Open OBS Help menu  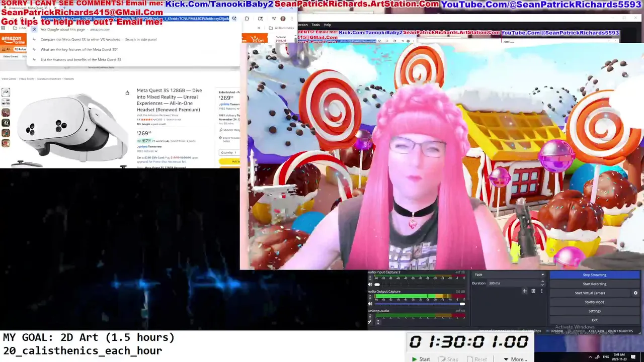[327, 25]
